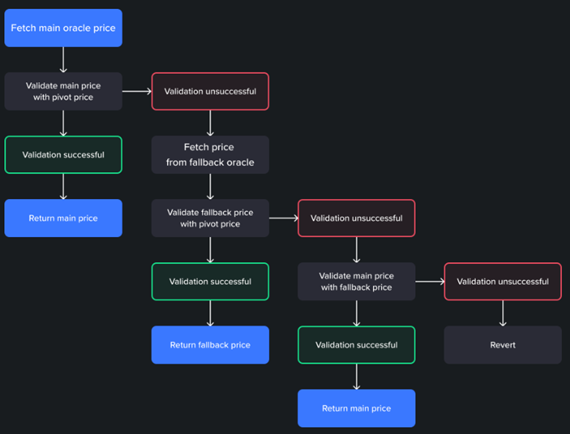Click Return main price box beneath first Validation successful
The image size is (570, 434).
point(63,218)
